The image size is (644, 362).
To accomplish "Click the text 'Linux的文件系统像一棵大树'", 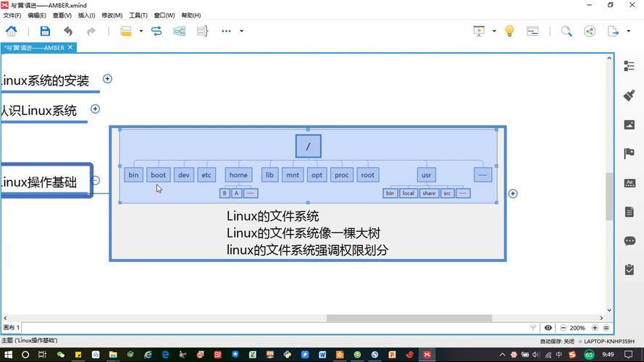I will tap(304, 233).
